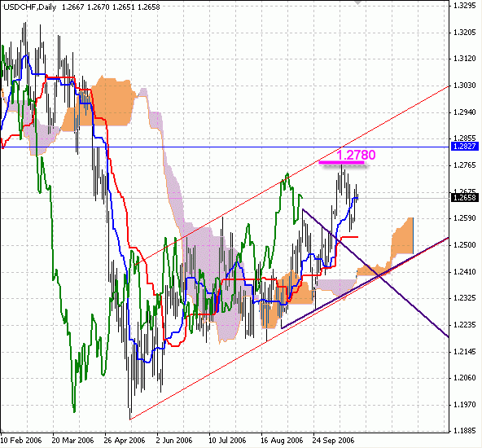Click the USDCHF,Daily chart title
482x448 pixels.
[x=30, y=7]
